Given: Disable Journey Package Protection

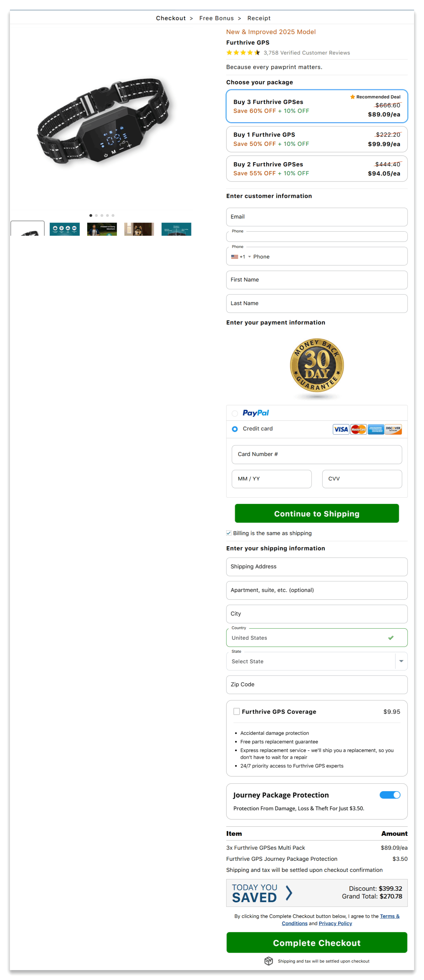Looking at the screenshot, I should coord(390,795).
